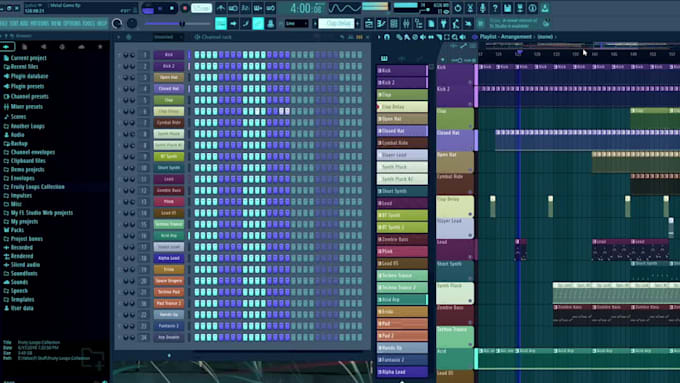Viewport: 680px width, 383px height.
Task: Show the channel rack view icon
Action: 394,23
